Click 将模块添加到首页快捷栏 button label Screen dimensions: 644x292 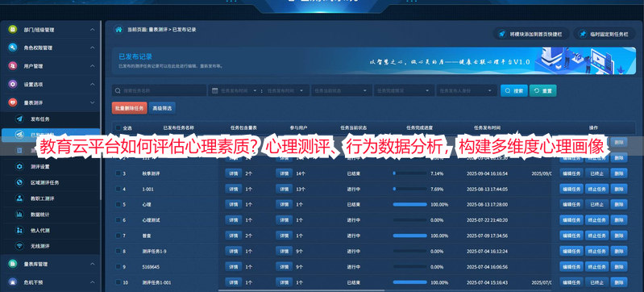click(535, 34)
